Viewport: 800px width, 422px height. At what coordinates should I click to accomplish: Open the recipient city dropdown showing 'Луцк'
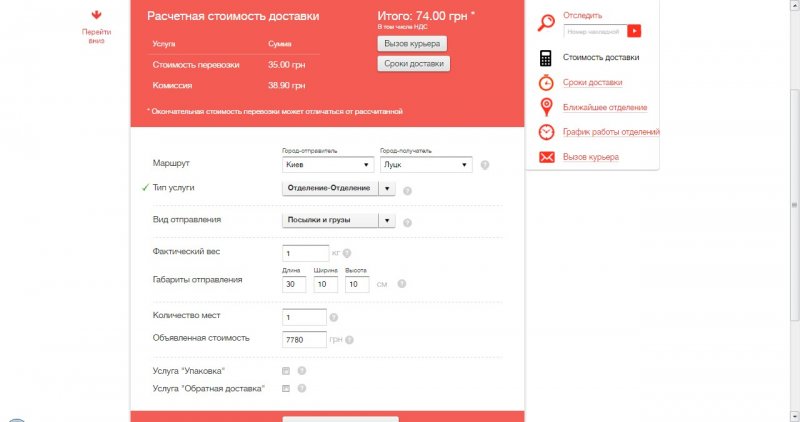click(426, 165)
